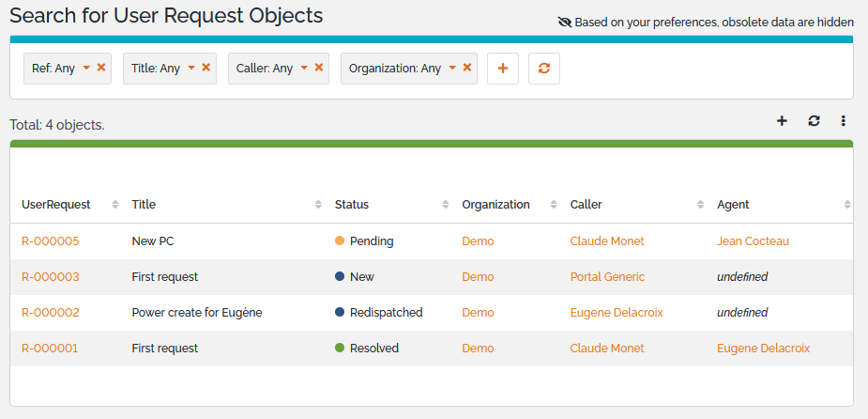Remove the Organization filter criterion
Screen dimensions: 868x419
coord(467,68)
